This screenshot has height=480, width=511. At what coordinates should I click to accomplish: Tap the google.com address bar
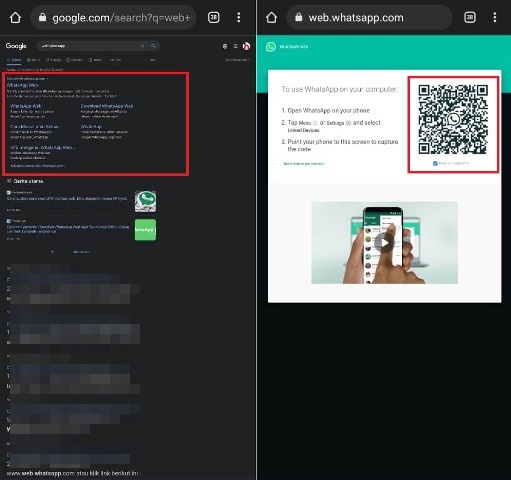tap(113, 17)
